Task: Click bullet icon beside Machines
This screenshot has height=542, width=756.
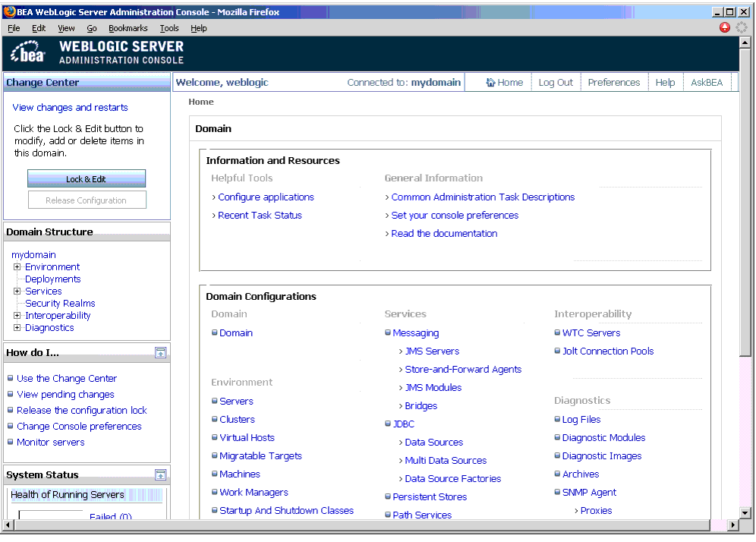Action: (x=215, y=474)
